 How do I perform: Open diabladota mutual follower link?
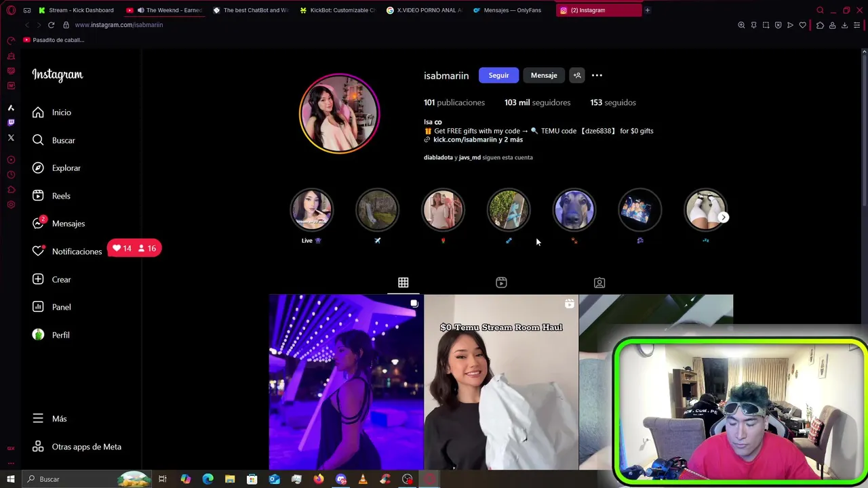438,157
